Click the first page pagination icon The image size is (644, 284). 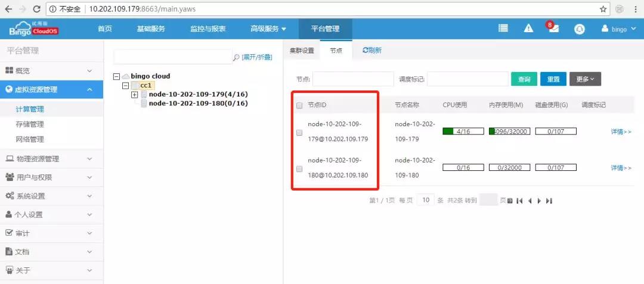tap(519, 201)
